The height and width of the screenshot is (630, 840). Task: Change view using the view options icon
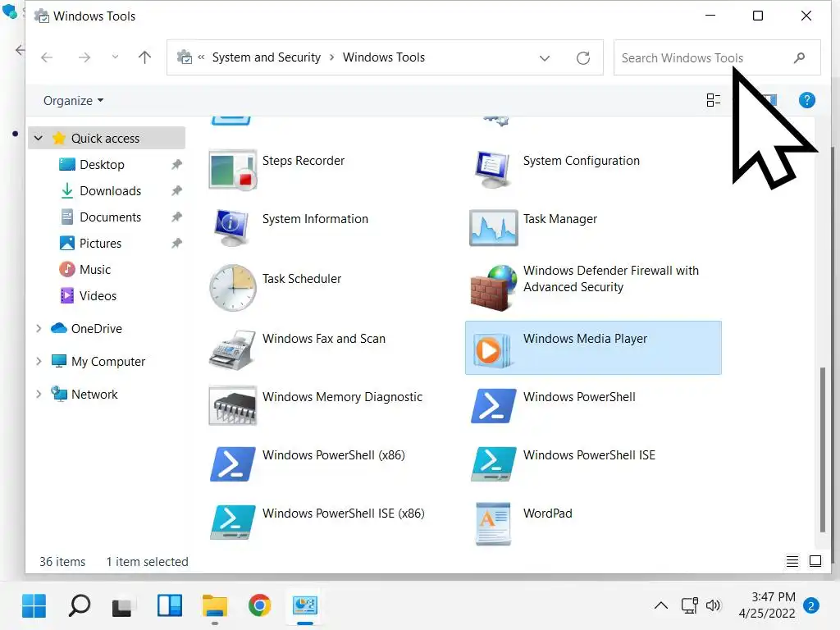[x=713, y=100]
